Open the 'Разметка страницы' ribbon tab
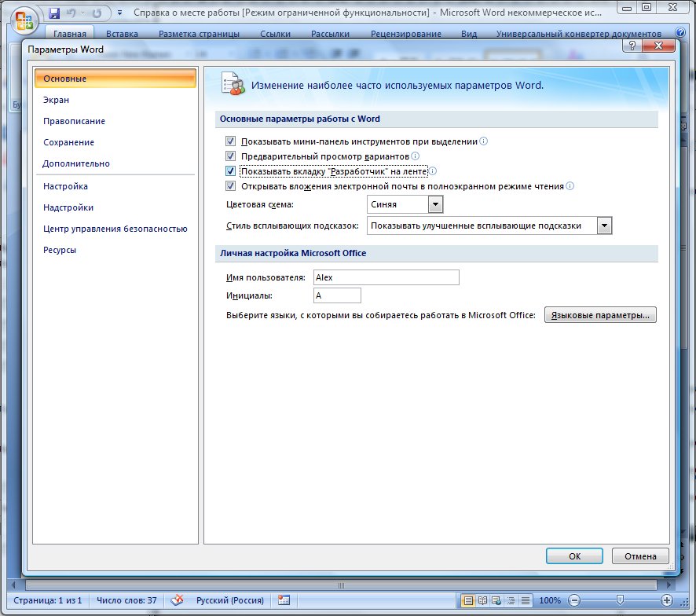 pyautogui.click(x=199, y=34)
